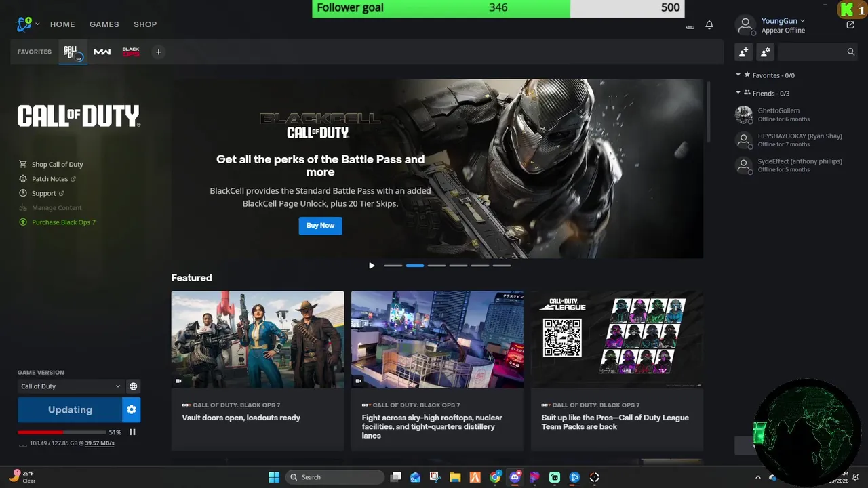Image resolution: width=868 pixels, height=488 pixels.
Task: Open the SHOP tab
Action: coord(145,24)
